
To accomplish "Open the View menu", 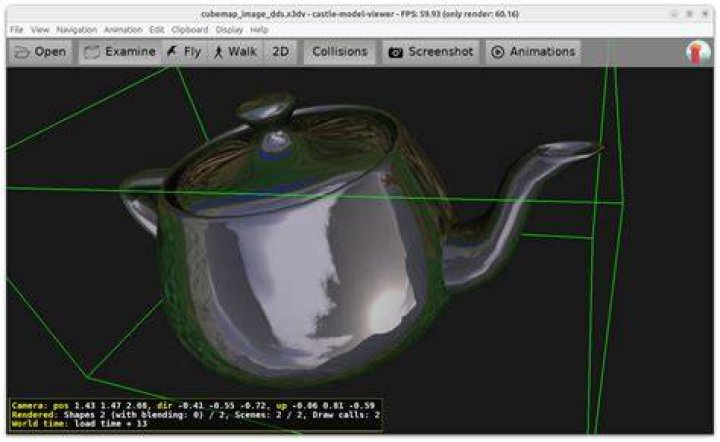I will click(x=40, y=30).
